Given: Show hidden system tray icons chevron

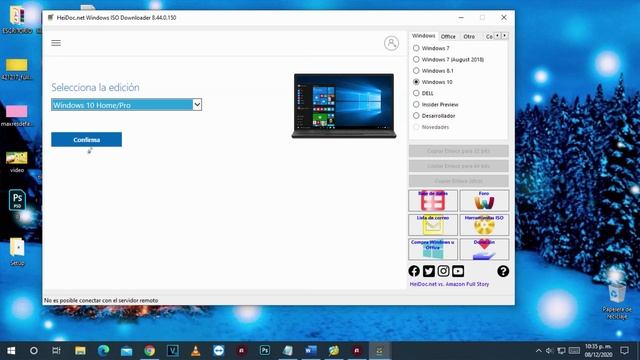Looking at the screenshot, I should pos(539,351).
